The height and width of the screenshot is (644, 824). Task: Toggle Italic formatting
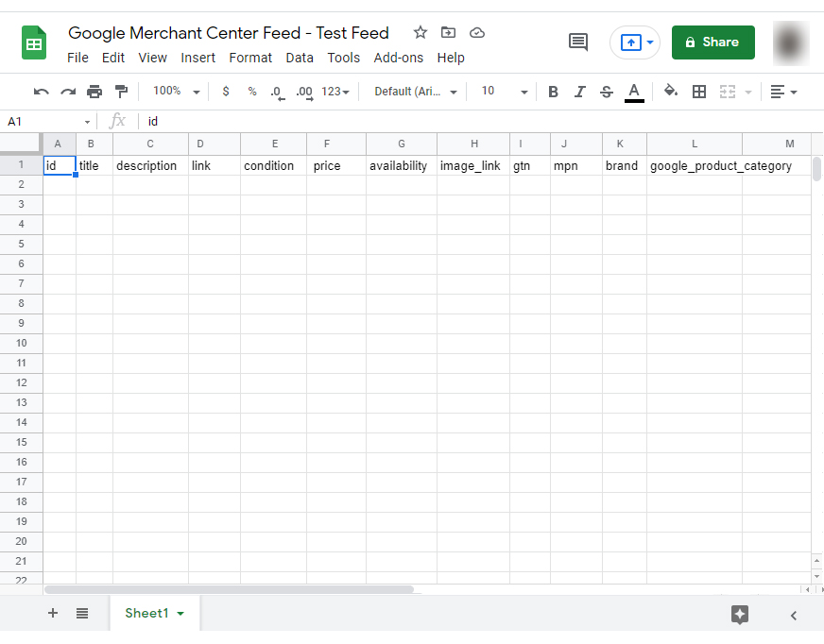coord(579,92)
